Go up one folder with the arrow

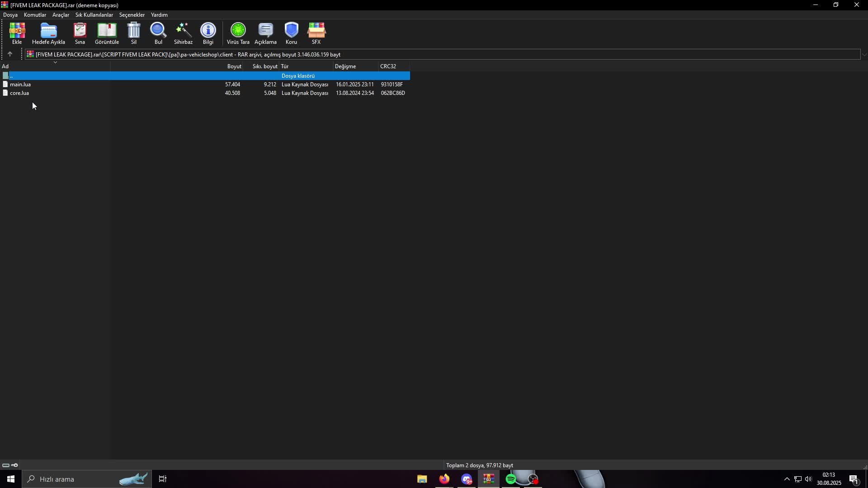pyautogui.click(x=10, y=54)
